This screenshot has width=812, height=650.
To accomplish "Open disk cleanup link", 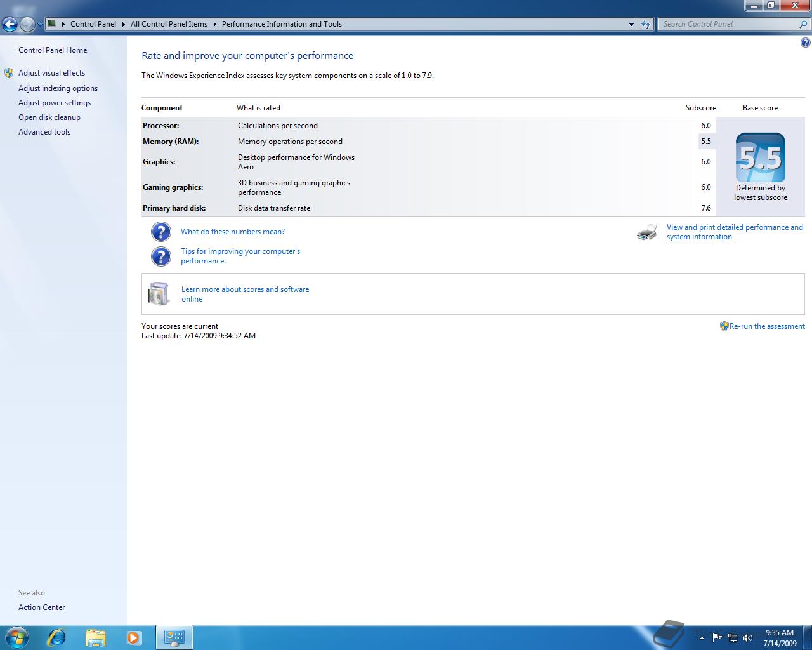I will coord(49,117).
